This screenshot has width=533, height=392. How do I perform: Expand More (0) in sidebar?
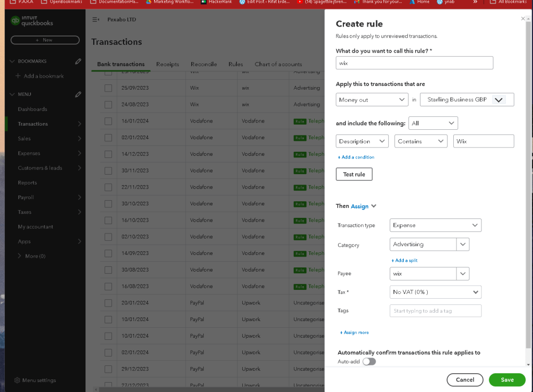19,256
